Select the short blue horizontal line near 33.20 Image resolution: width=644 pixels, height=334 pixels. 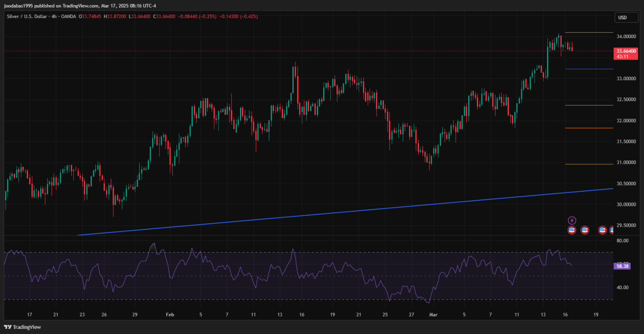click(x=589, y=69)
